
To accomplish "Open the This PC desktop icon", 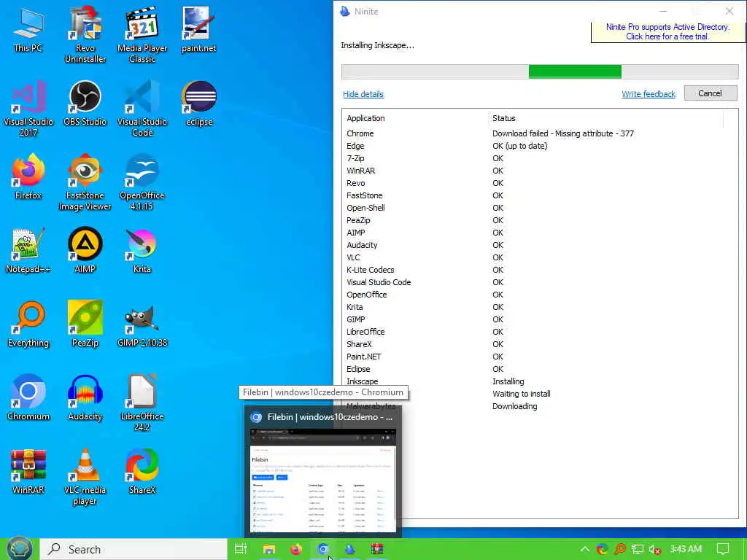I will [28, 29].
